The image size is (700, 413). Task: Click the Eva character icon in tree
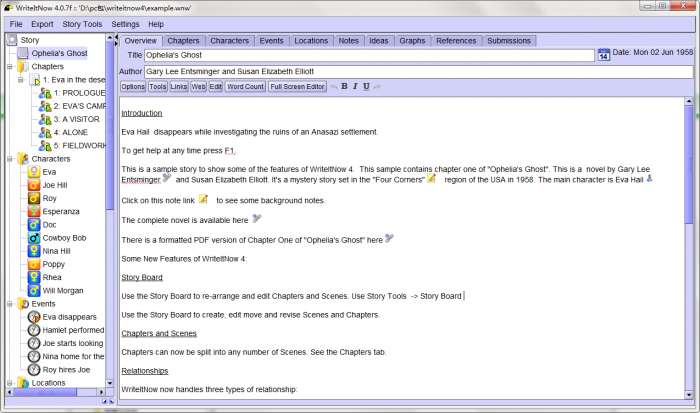pyautogui.click(x=34, y=172)
